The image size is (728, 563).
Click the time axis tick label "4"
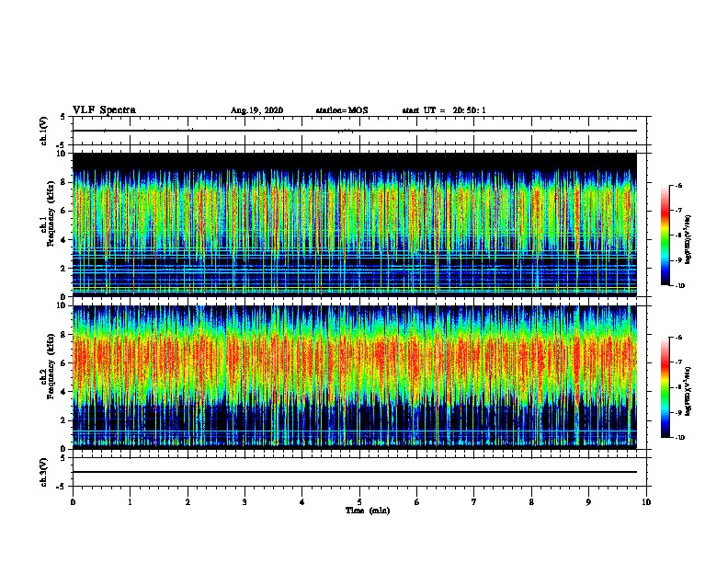[x=302, y=502]
